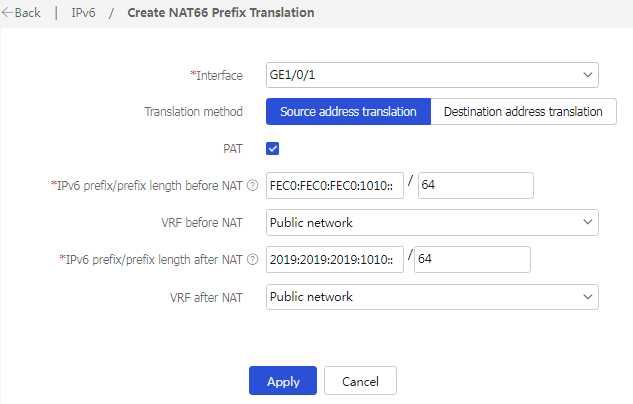Focus the FEC0:FEC0:FEC0:1010:: prefix field
633x404 pixels.
(x=335, y=186)
